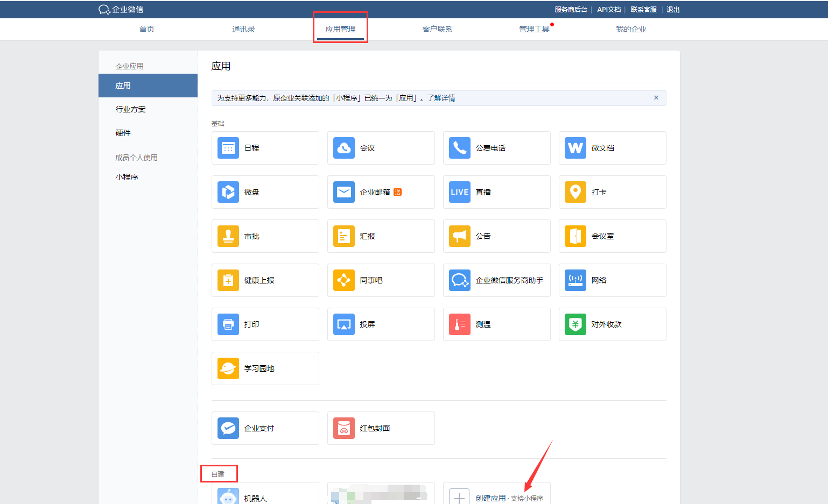The height and width of the screenshot is (504, 828).
Task: Select the 应用管理 tab
Action: 341,29
